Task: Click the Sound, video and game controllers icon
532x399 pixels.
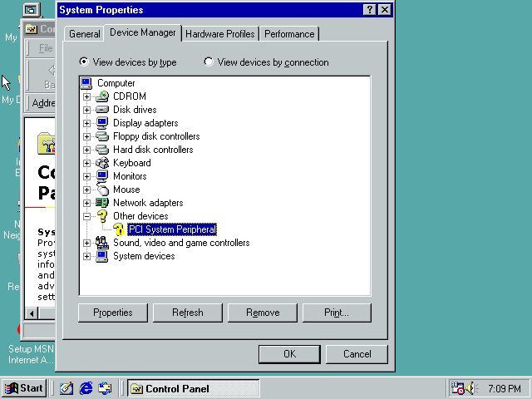Action: pyautogui.click(x=102, y=243)
